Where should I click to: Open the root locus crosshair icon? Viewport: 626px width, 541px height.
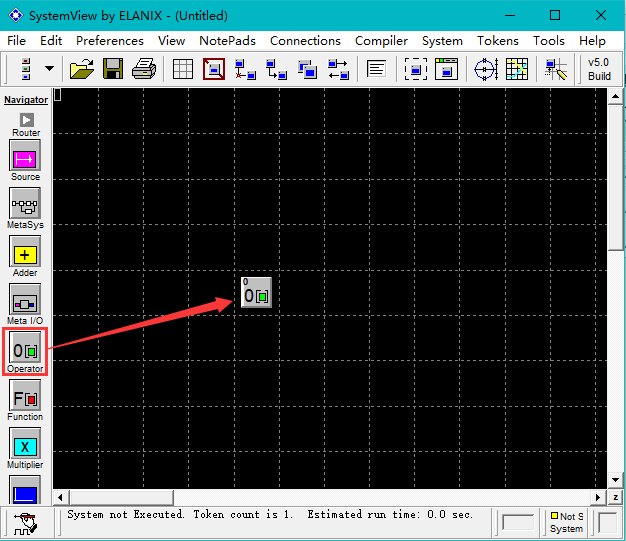[486, 69]
